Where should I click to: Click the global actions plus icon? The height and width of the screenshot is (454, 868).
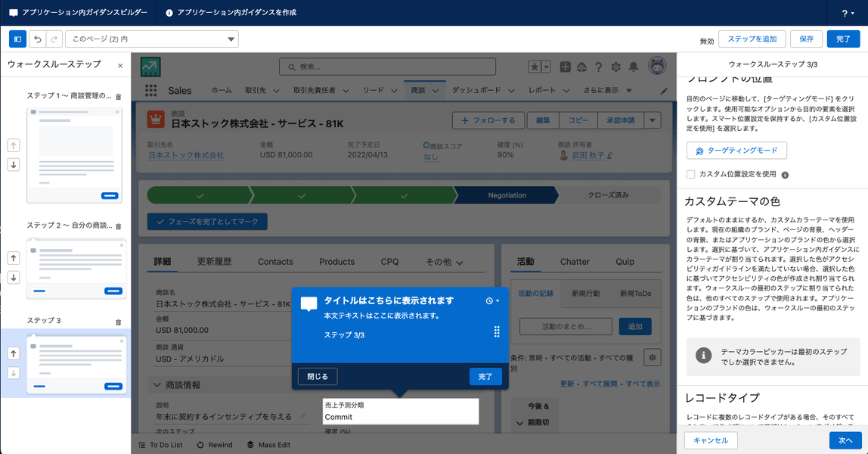coord(565,67)
